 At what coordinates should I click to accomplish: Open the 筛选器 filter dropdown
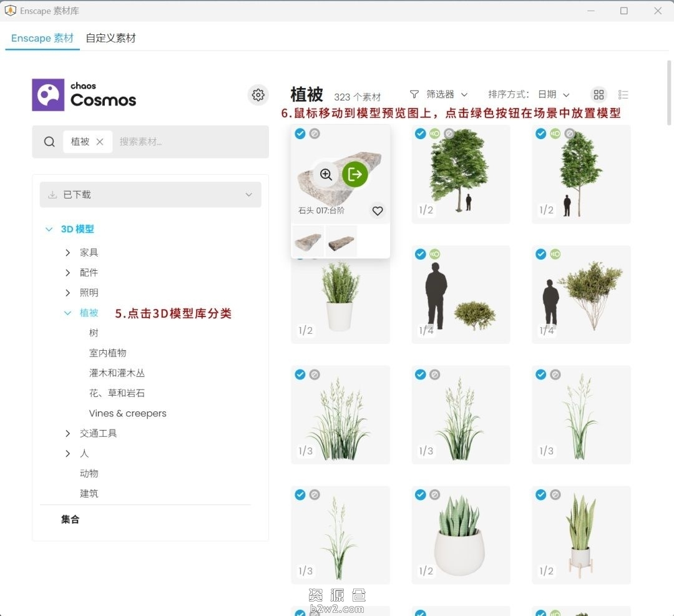pos(439,94)
